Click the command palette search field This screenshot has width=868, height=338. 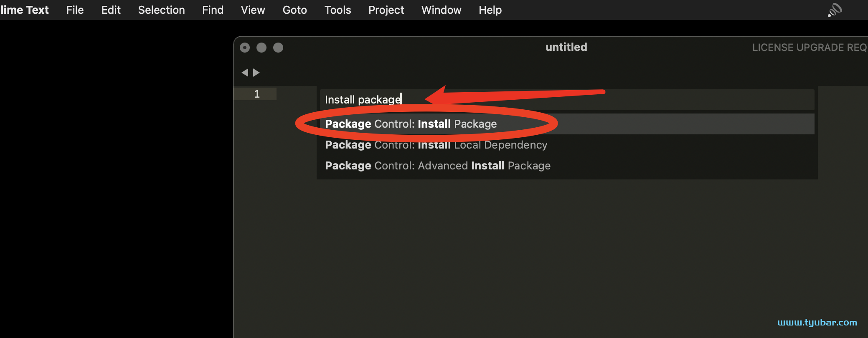[x=567, y=100]
